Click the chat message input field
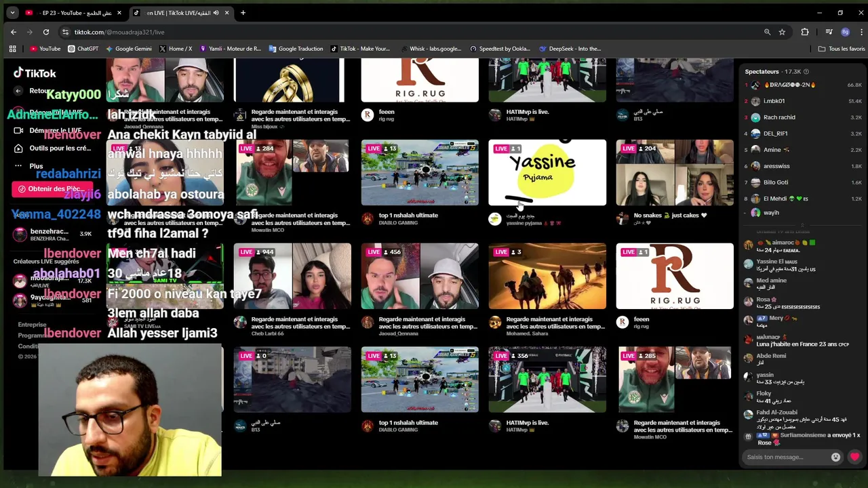The height and width of the screenshot is (488, 868). point(785,457)
